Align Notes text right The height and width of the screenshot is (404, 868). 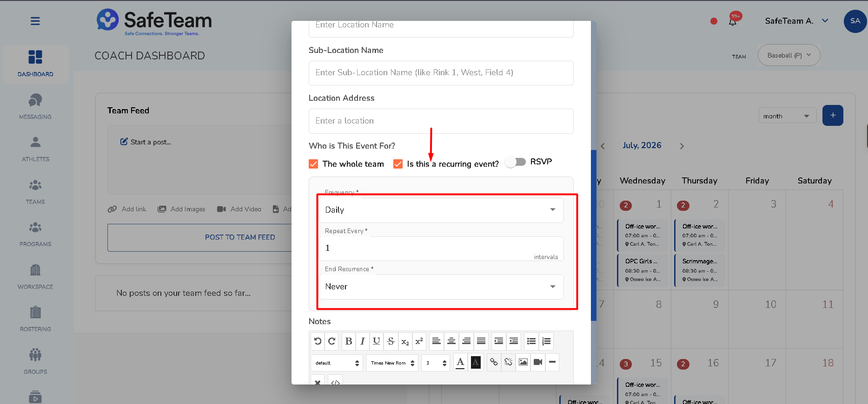click(466, 341)
